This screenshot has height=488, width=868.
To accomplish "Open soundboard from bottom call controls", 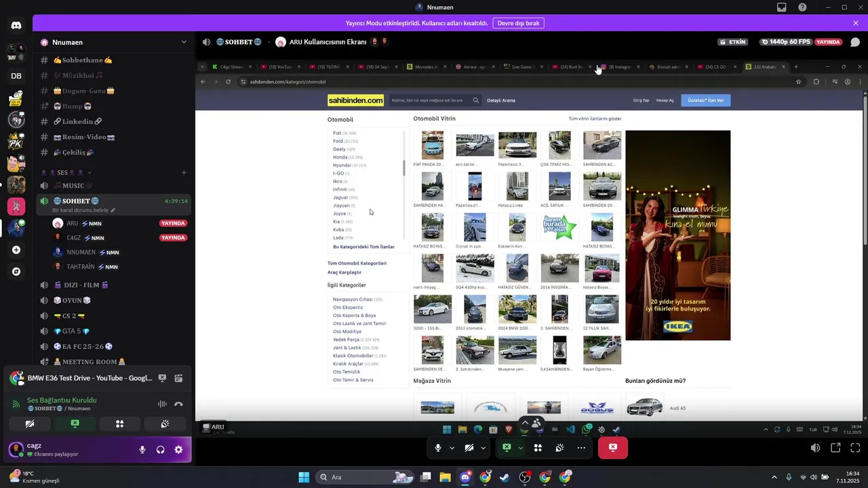I will point(559,448).
